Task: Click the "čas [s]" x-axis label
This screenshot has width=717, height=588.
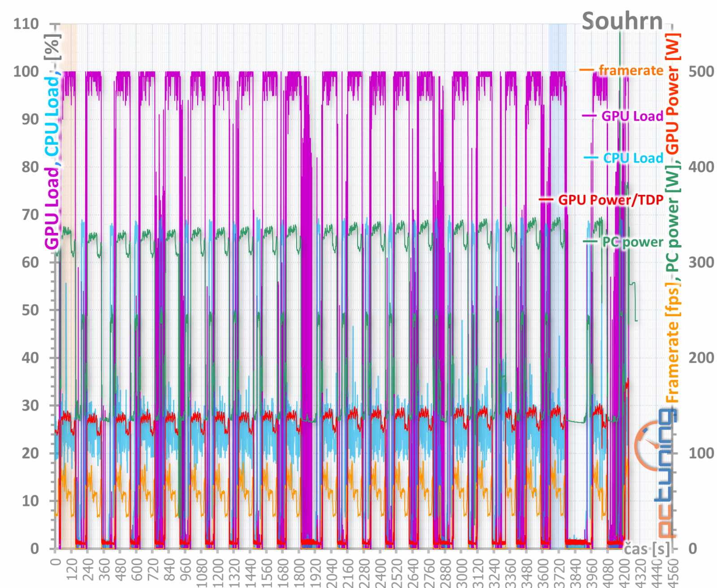Action: click(x=648, y=549)
